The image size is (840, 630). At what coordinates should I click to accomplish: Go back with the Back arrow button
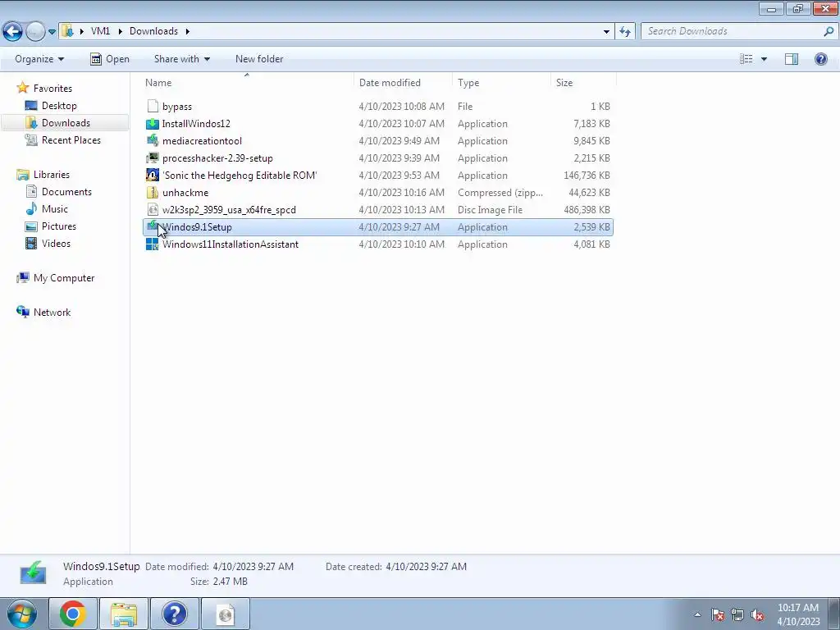coord(13,32)
